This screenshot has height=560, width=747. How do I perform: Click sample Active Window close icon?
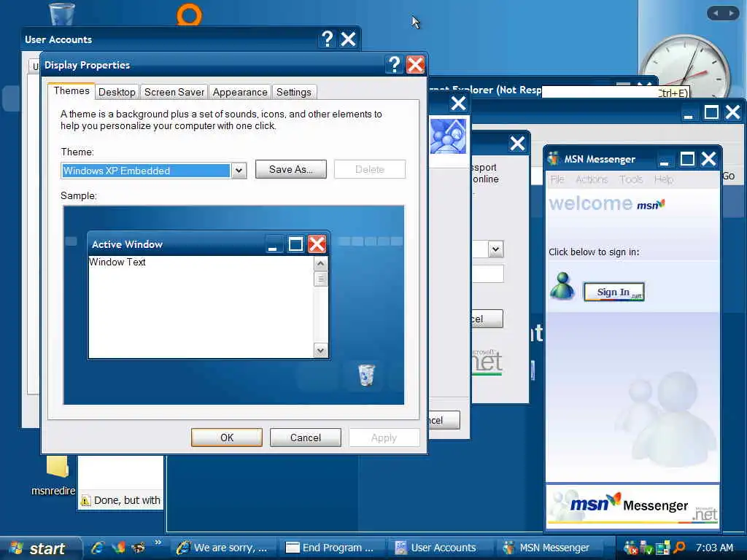coord(317,244)
